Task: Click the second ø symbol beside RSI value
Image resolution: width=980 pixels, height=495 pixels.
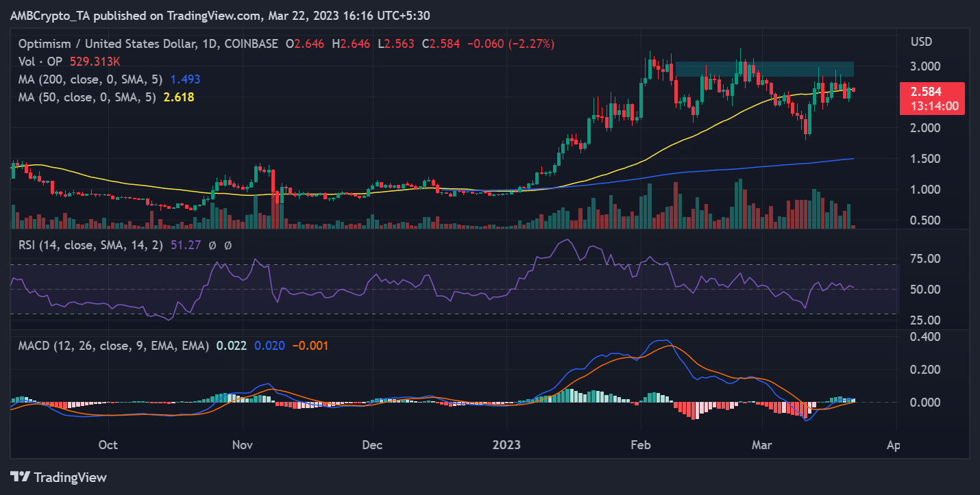Action: click(228, 245)
